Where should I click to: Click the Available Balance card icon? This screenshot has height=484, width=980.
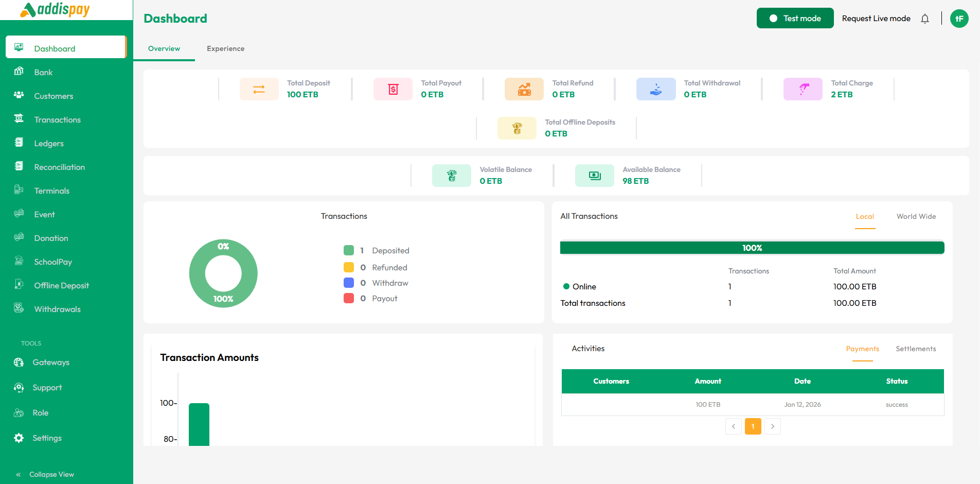(x=595, y=176)
